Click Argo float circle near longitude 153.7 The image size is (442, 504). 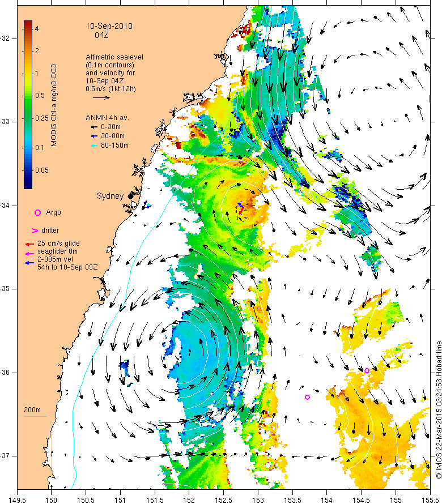coord(307,398)
